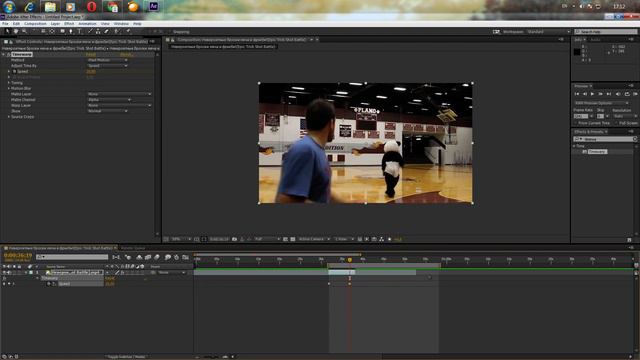Image resolution: width=640 pixels, height=360 pixels.
Task: Open the Layer menu
Action: tap(55, 24)
